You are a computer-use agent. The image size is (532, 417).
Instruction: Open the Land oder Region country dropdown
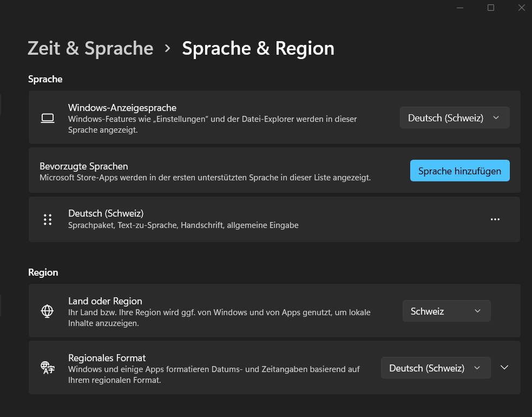pyautogui.click(x=446, y=311)
